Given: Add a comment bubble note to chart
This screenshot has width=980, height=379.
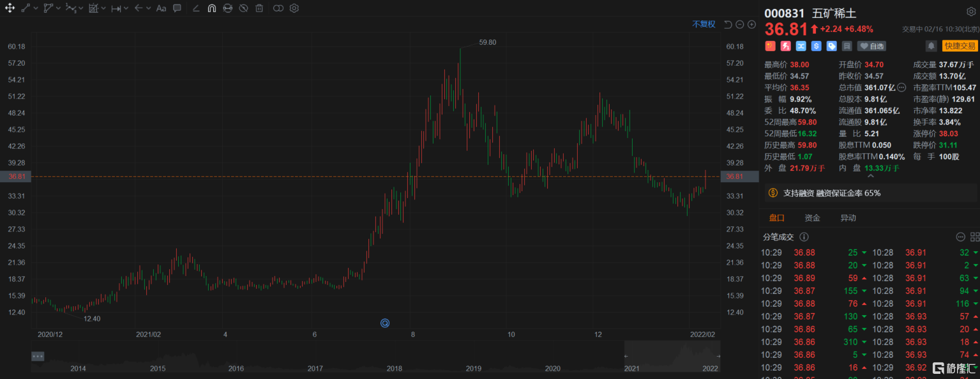Looking at the screenshot, I should point(177,8).
